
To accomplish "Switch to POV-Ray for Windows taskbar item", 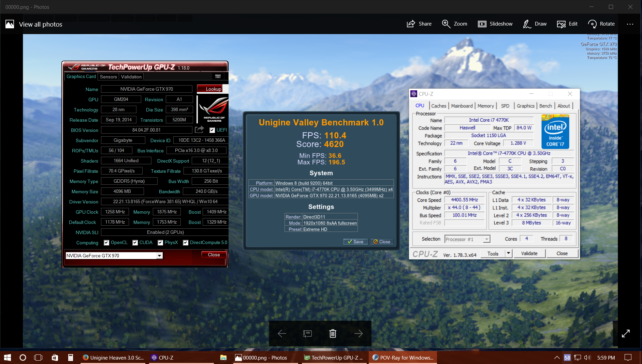I will point(403,358).
